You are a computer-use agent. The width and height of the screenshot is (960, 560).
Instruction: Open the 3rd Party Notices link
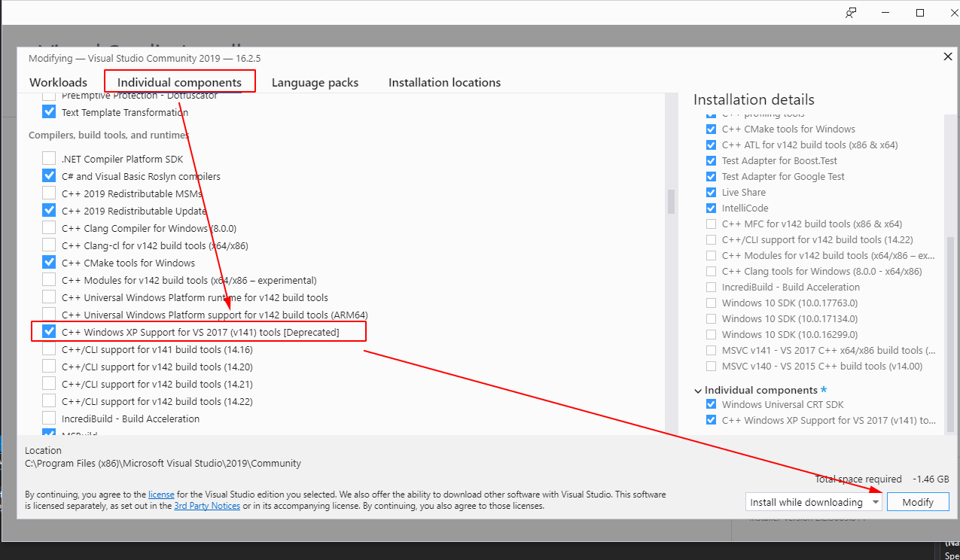[x=207, y=506]
